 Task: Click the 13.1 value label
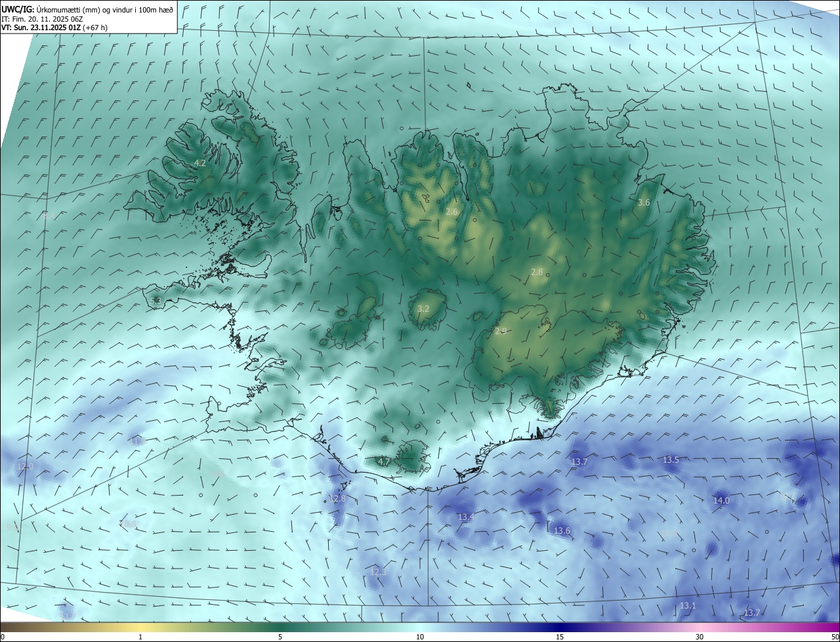coord(687,605)
